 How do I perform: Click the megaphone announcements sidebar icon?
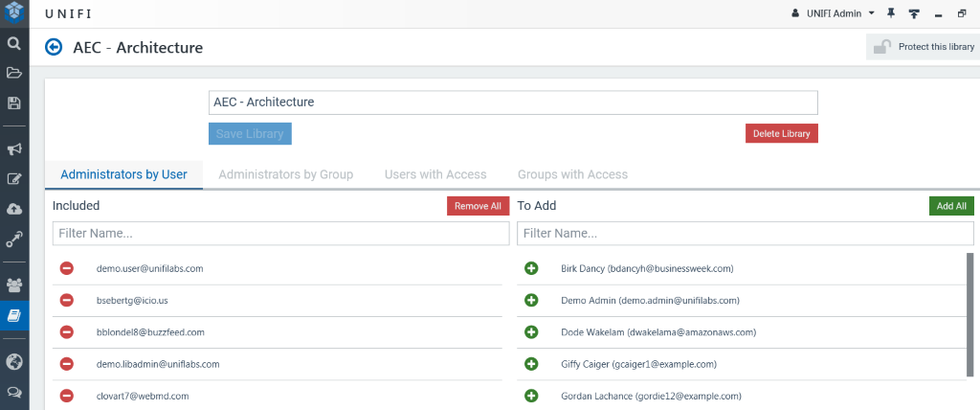(14, 149)
